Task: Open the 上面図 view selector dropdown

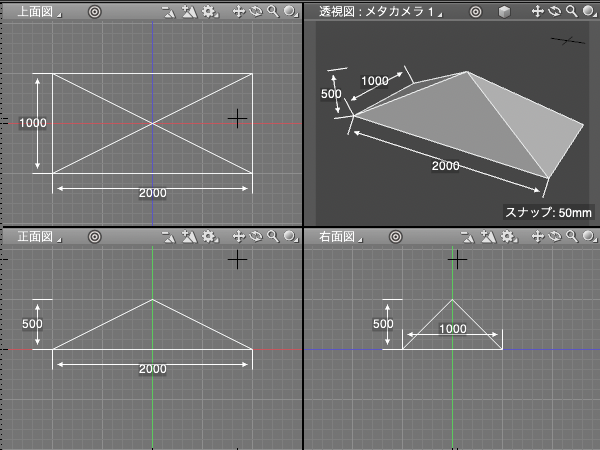Action: coord(36,12)
